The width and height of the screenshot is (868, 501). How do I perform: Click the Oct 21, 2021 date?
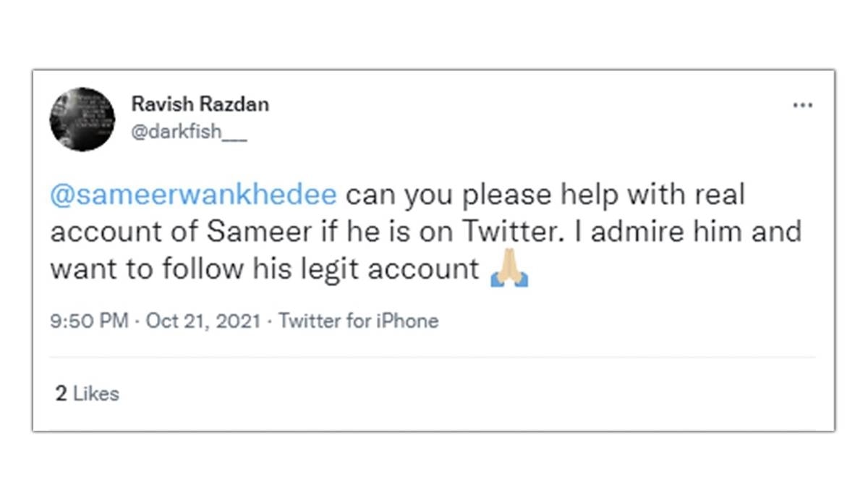(x=203, y=321)
